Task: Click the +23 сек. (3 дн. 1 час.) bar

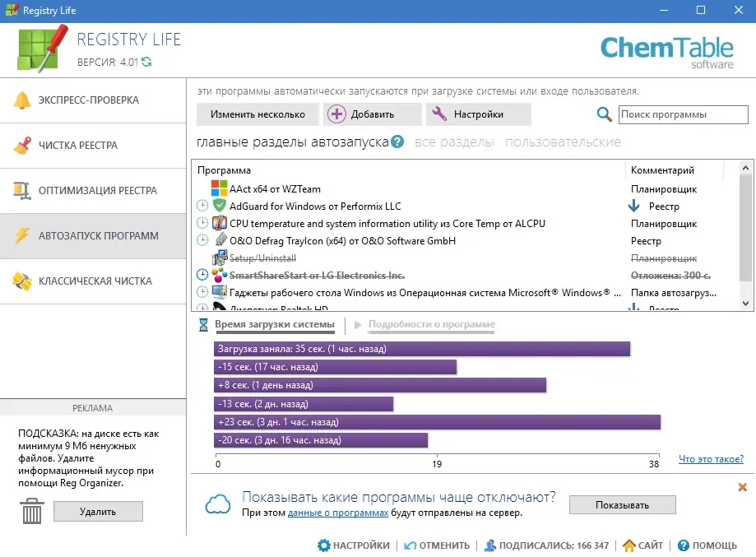Action: [x=438, y=422]
